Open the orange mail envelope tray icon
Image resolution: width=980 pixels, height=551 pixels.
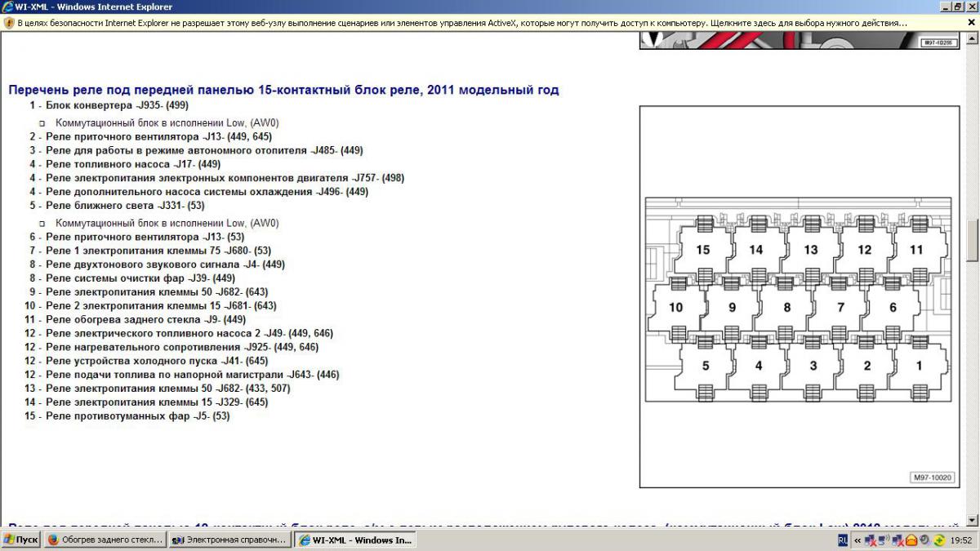[x=911, y=540]
